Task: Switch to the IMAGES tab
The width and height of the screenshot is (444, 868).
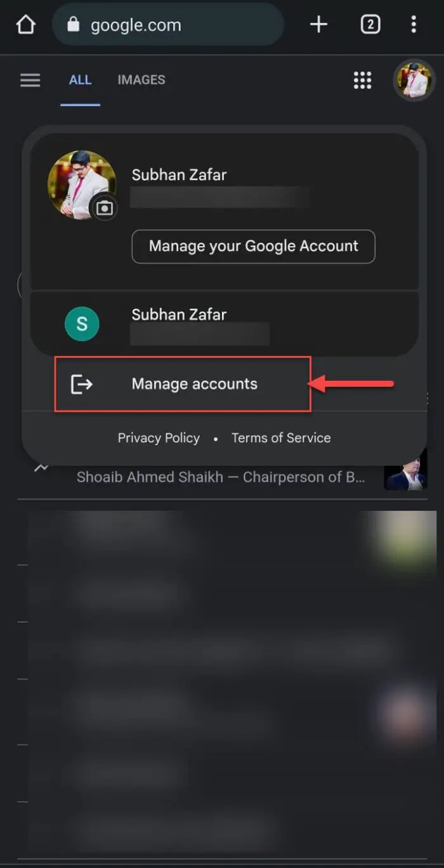Action: coord(141,79)
